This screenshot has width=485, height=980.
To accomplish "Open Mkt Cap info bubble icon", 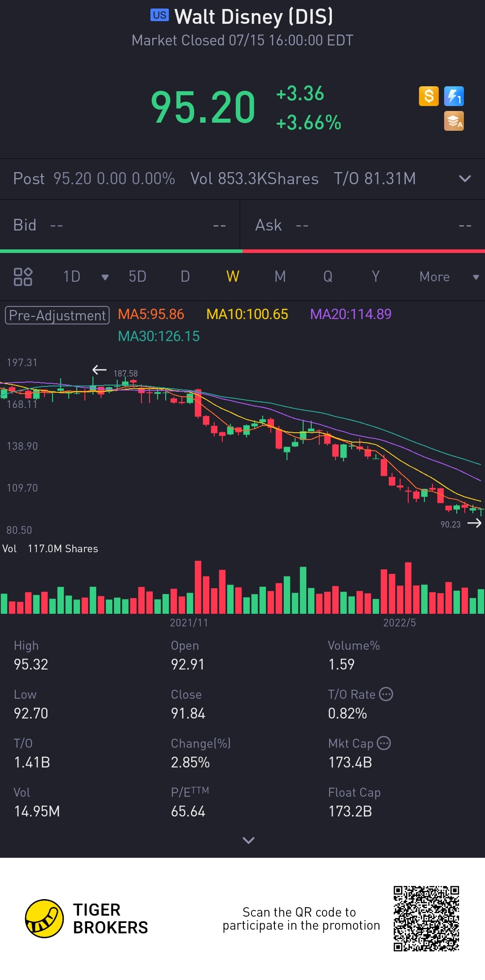I will 384,743.
